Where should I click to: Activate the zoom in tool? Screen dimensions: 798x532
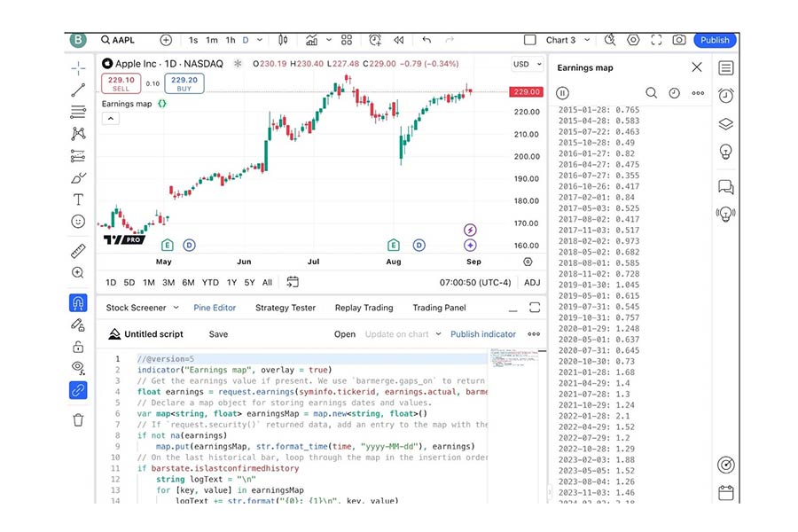(x=78, y=273)
